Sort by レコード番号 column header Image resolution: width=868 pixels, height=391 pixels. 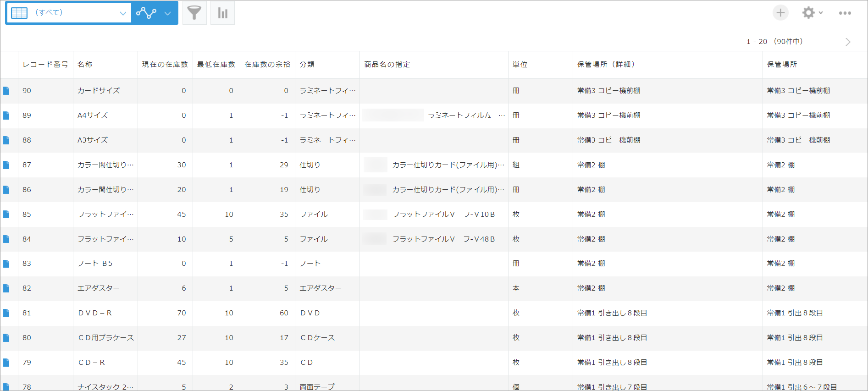click(45, 65)
